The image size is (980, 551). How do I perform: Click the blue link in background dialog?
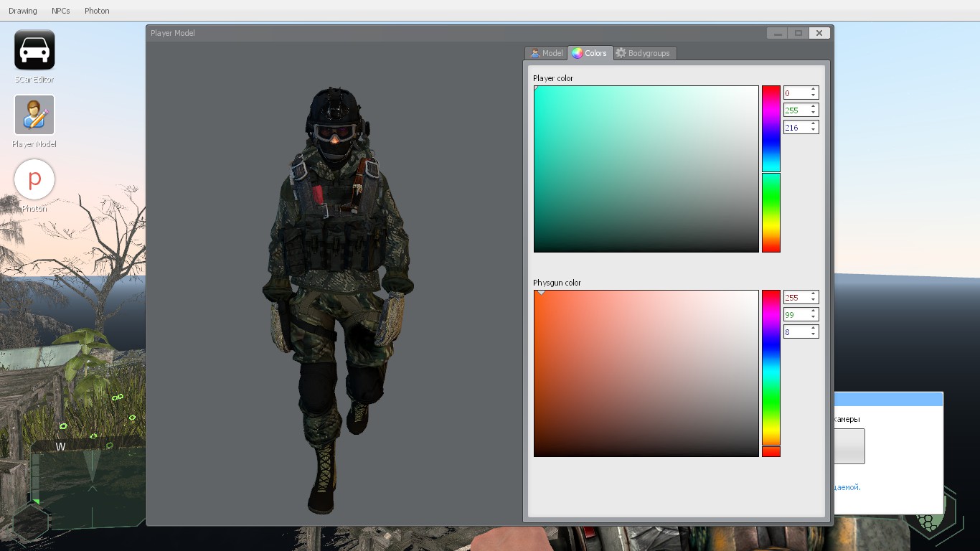(847, 487)
